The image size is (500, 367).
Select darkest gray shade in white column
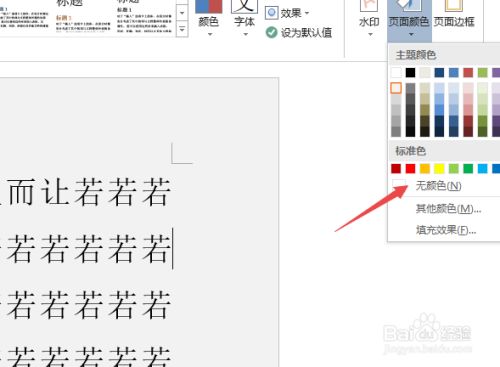click(396, 131)
